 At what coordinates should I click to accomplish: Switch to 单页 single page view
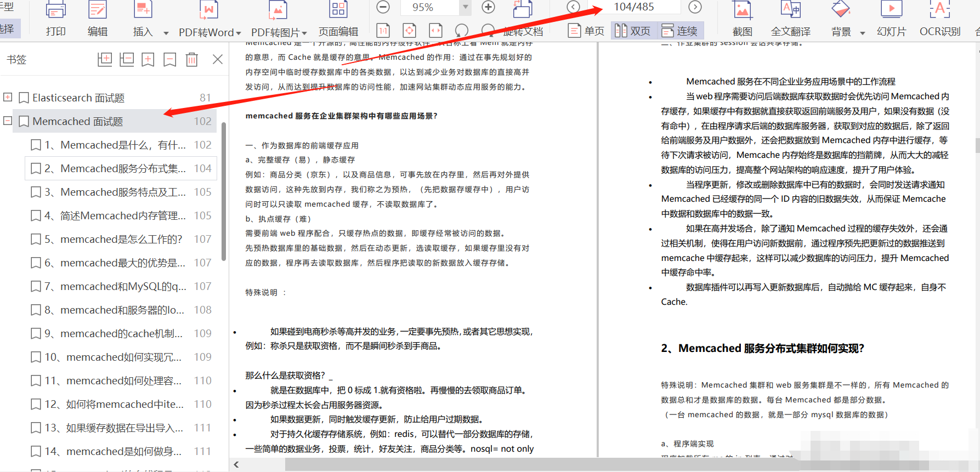[586, 31]
